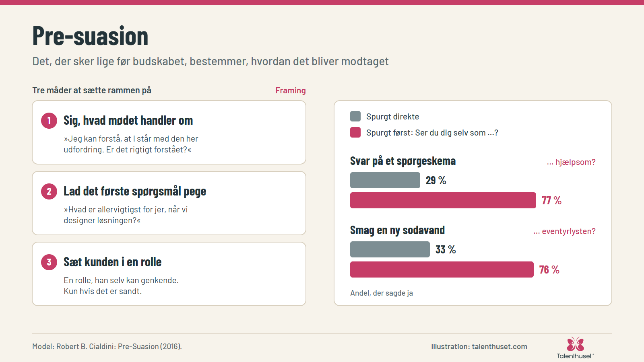Click the pink 77 % bar
The image size is (644, 362).
point(443,200)
